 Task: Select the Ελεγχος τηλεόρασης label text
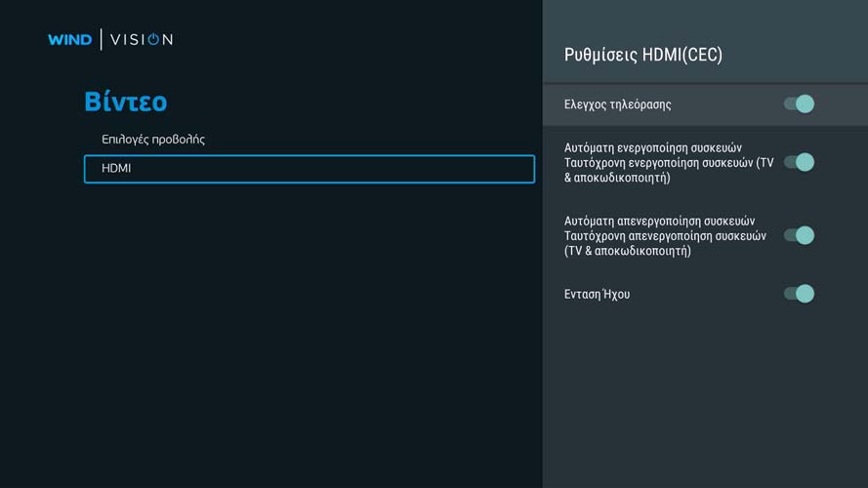point(618,104)
